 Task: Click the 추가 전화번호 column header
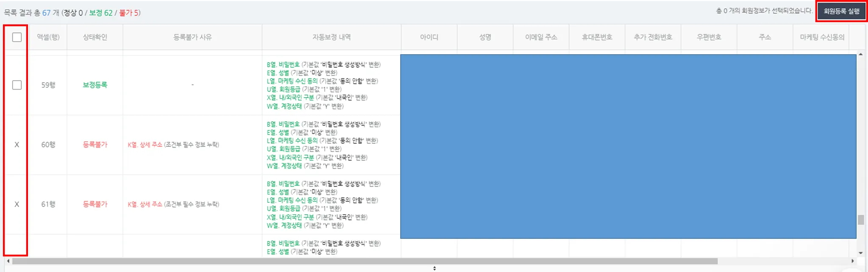point(653,37)
